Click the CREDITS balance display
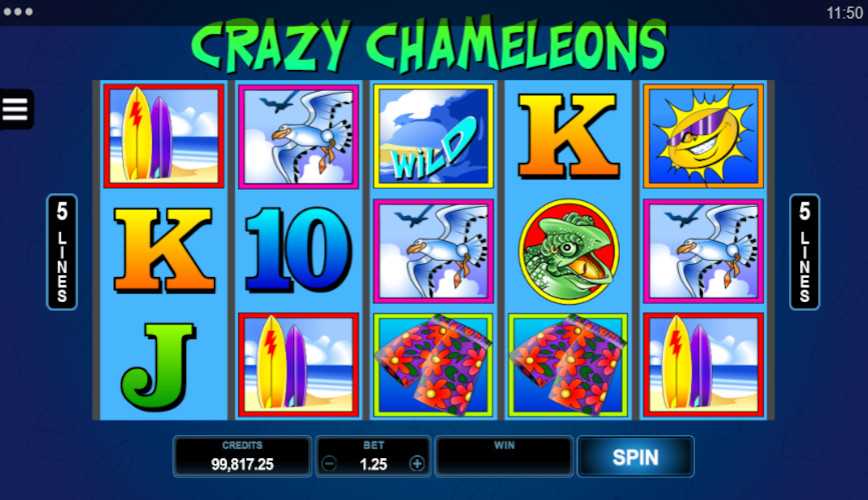 242,456
